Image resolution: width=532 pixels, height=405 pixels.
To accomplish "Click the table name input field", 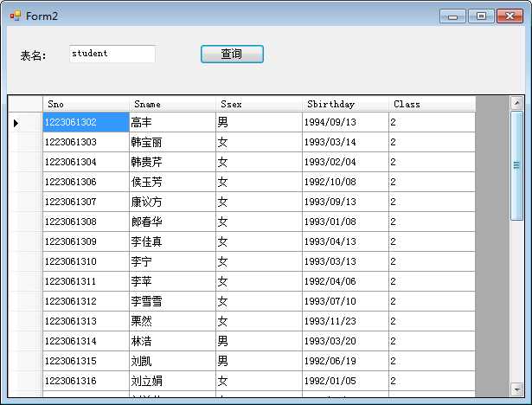I will pos(112,54).
